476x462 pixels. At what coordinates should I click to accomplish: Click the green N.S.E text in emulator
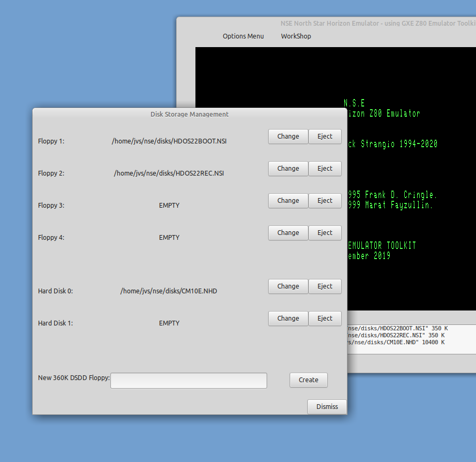coord(354,103)
